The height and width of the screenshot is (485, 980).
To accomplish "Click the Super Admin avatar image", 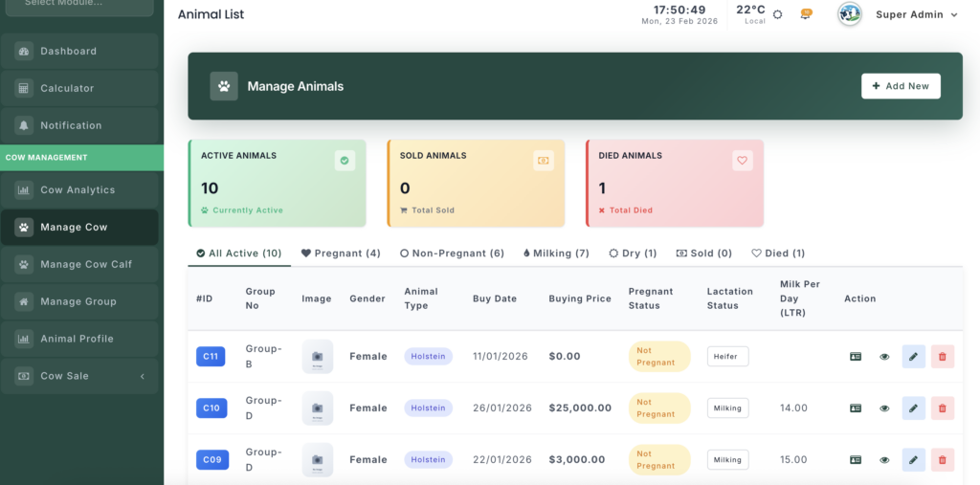I will coord(849,14).
